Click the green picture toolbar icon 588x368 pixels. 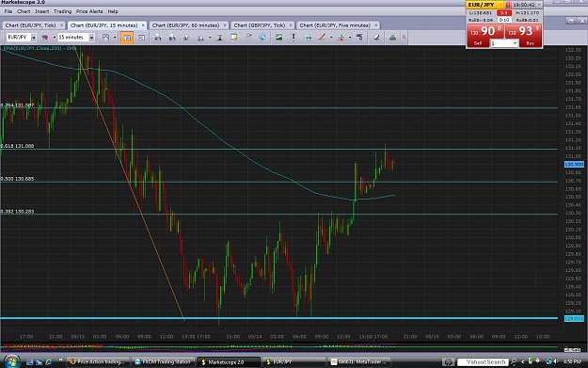[278, 37]
